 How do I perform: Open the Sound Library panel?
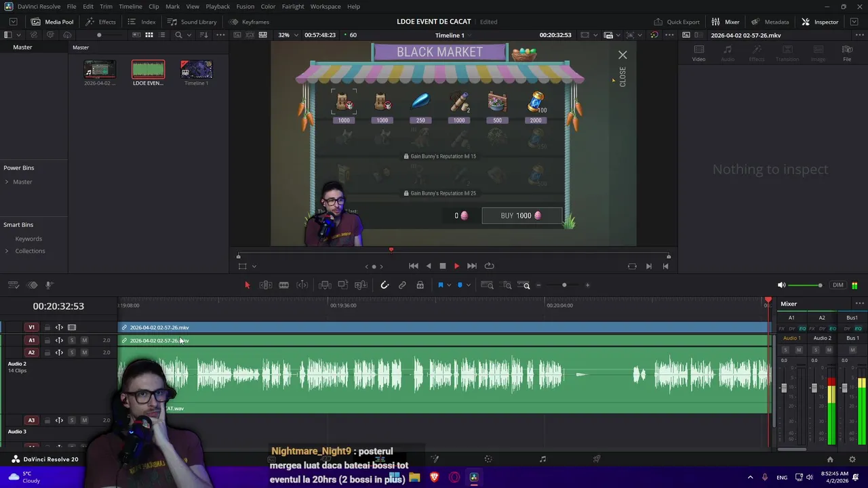click(x=192, y=22)
